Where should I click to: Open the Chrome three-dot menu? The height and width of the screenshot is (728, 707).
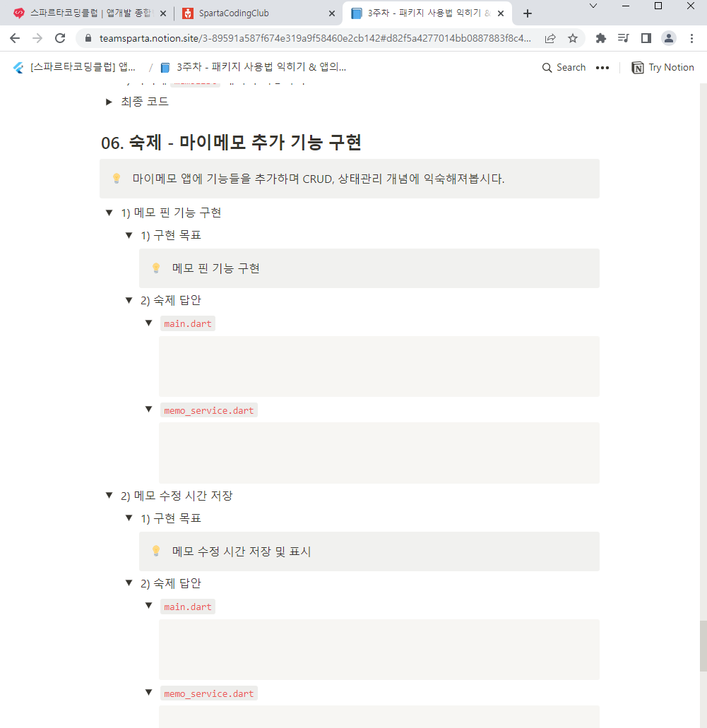click(x=691, y=38)
